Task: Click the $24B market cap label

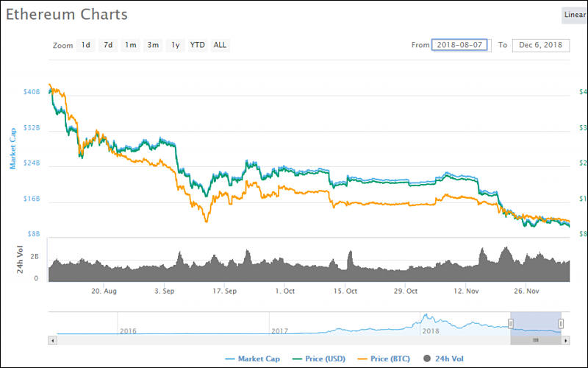Action: pos(32,163)
